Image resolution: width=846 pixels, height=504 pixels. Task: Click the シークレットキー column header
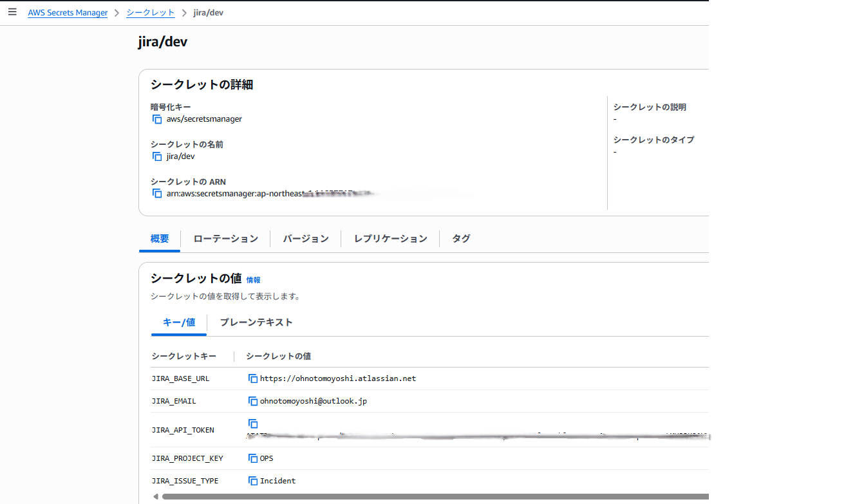pyautogui.click(x=184, y=356)
